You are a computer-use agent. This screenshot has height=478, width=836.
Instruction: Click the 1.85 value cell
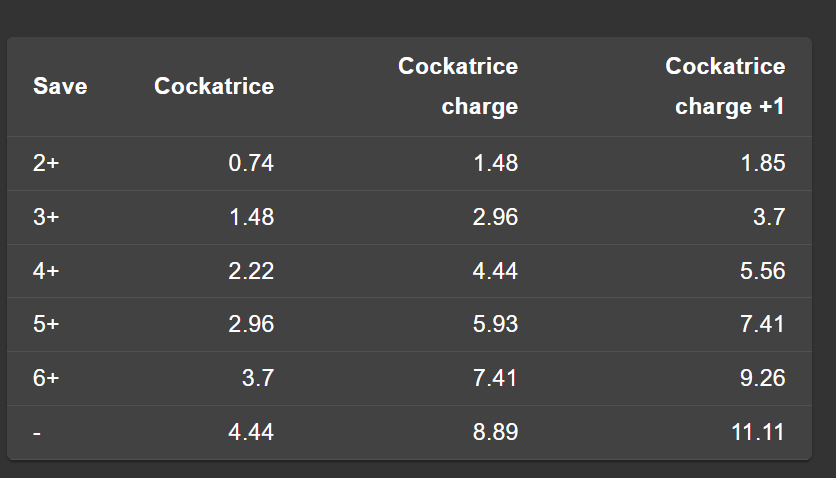tap(763, 163)
